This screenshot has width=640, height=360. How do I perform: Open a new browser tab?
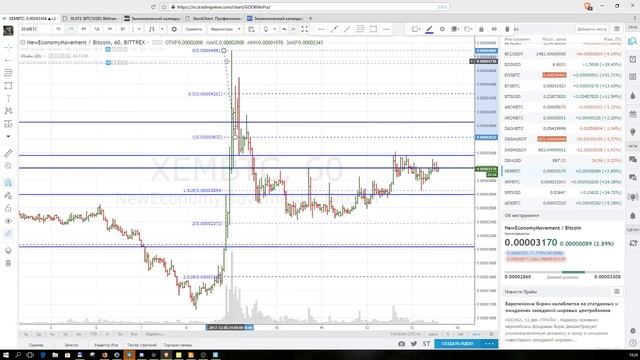pyautogui.click(x=310, y=18)
